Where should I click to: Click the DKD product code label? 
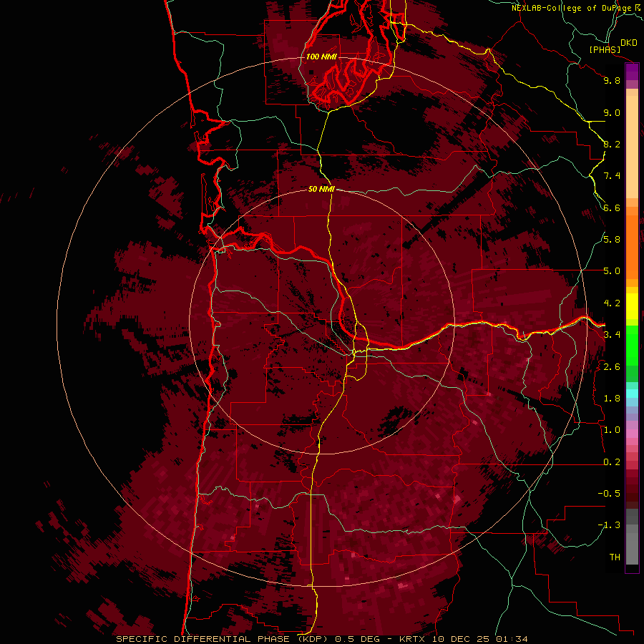[628, 43]
